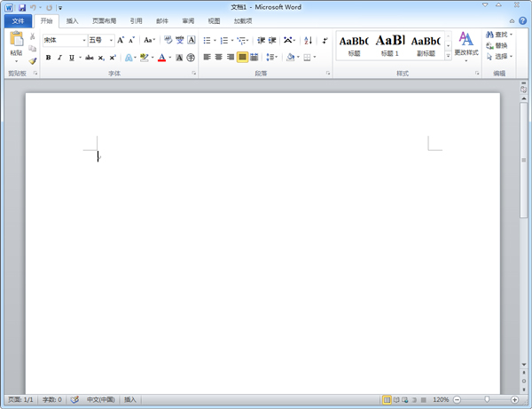This screenshot has width=532, height=409.
Task: Click the Strikethrough abc icon
Action: tap(90, 58)
